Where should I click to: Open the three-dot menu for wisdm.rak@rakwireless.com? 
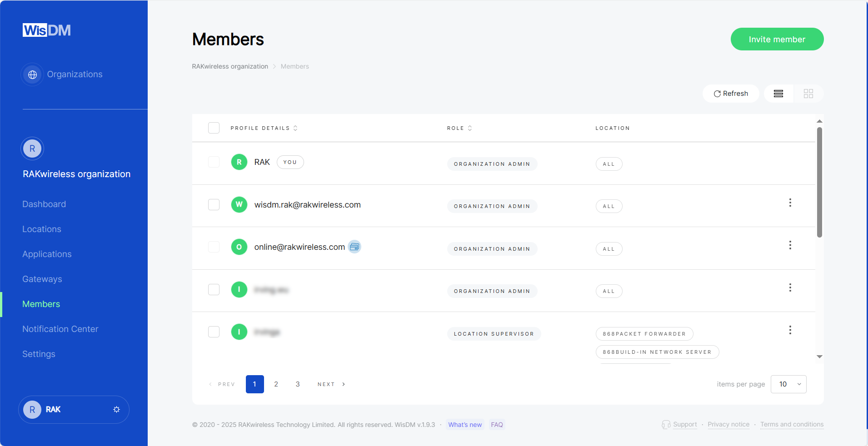(790, 203)
